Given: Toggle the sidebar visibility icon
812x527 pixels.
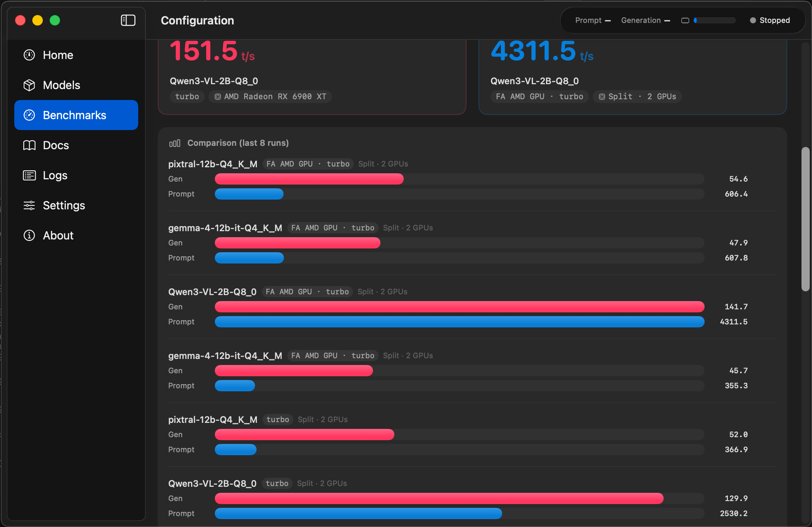Looking at the screenshot, I should coord(128,20).
